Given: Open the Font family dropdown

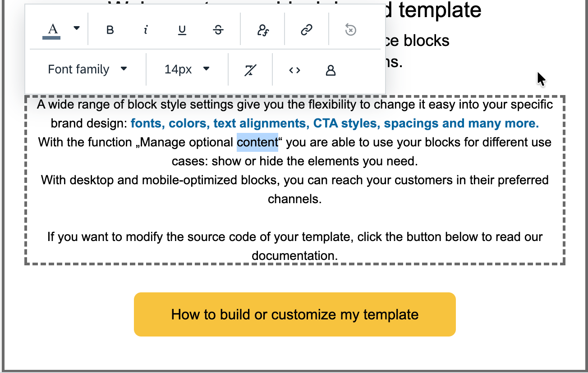Looking at the screenshot, I should click(x=88, y=69).
